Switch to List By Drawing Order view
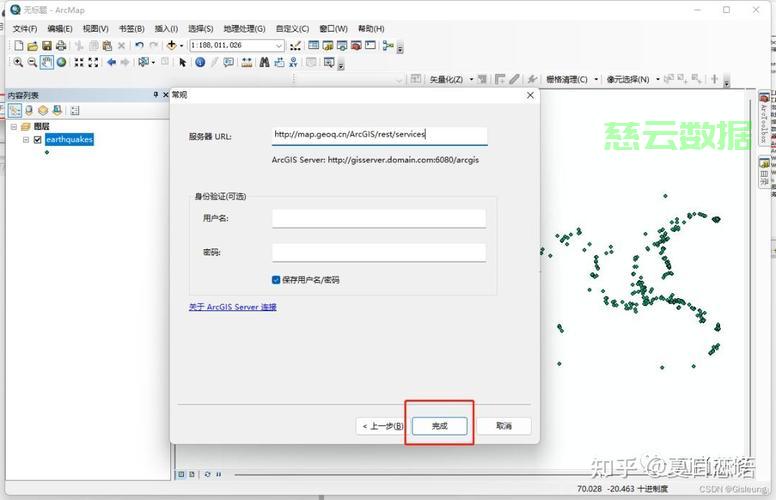The image size is (776, 500). (x=15, y=110)
